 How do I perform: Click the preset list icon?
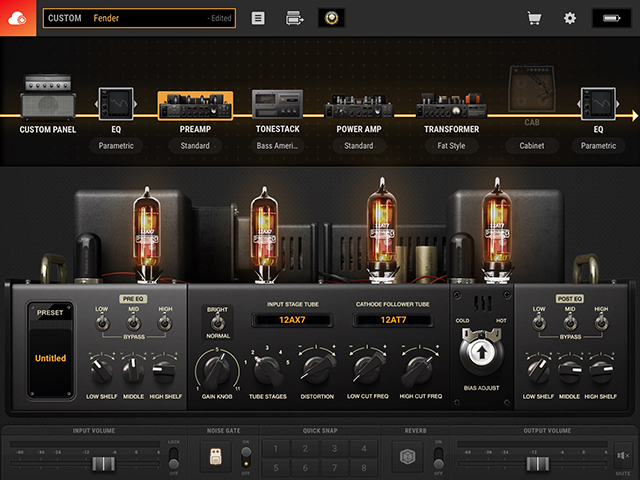click(x=258, y=18)
